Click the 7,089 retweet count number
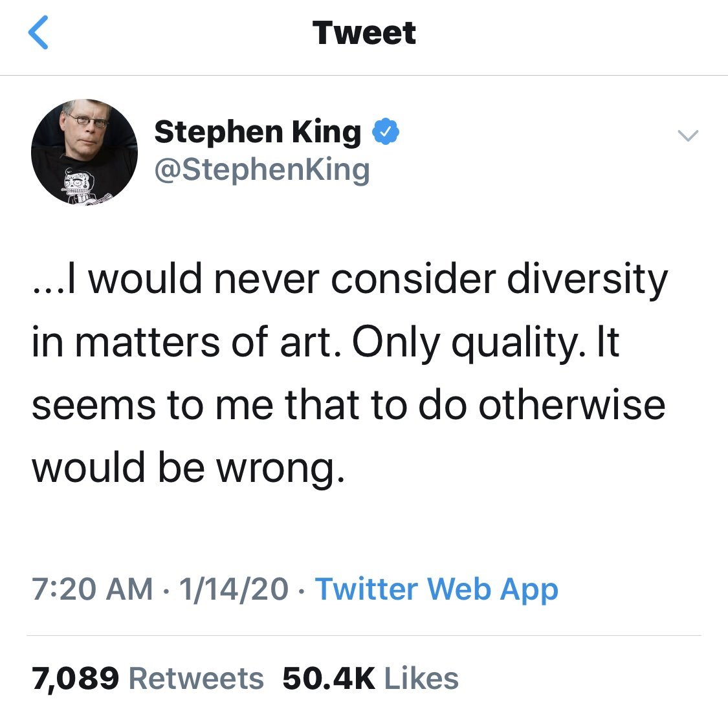728x720 pixels. [75, 679]
